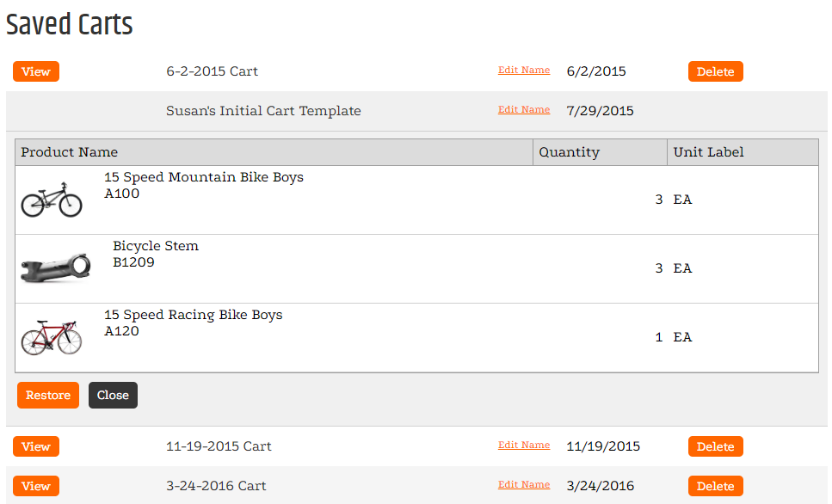This screenshot has height=504, width=832.
Task: Select the Product Name column header
Action: coord(274,152)
